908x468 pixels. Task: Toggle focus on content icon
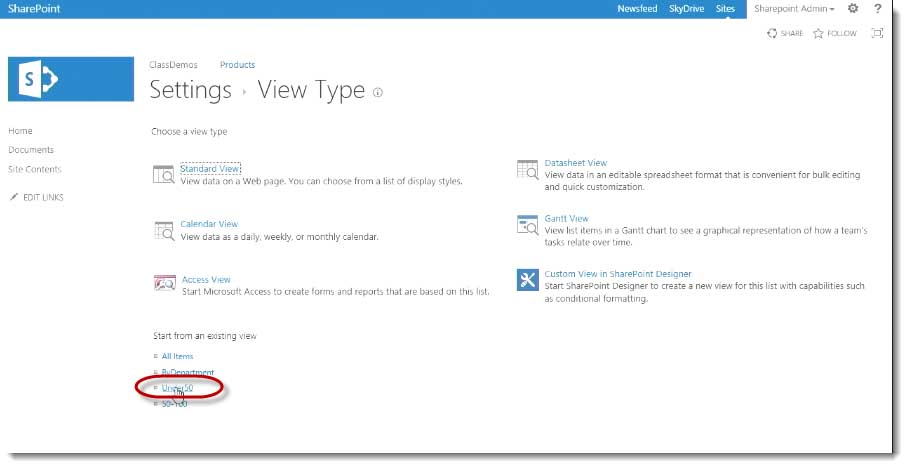click(877, 33)
